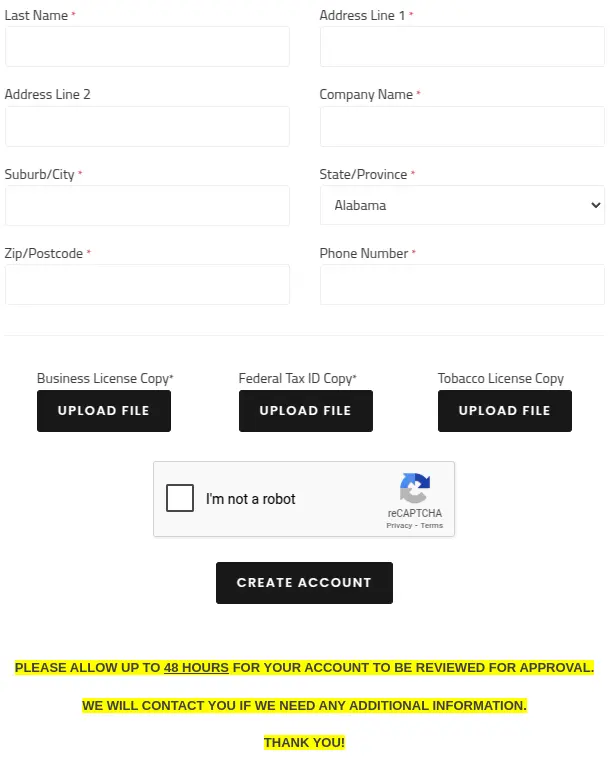
Task: Open the reCAPTCHA Privacy link
Action: (x=399, y=525)
